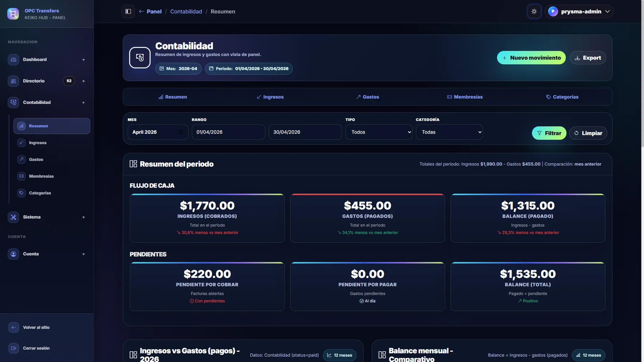Click the Membresías sidebar icon
This screenshot has height=362, width=644.
point(21,176)
